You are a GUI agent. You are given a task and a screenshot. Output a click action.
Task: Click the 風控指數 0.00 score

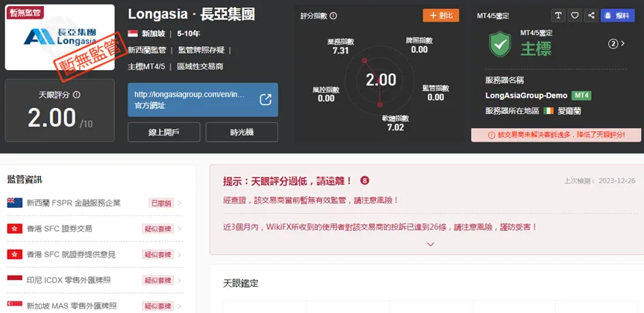pos(326,94)
